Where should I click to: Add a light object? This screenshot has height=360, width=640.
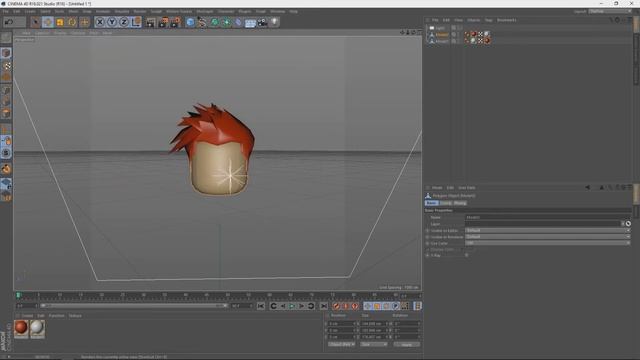(x=274, y=22)
